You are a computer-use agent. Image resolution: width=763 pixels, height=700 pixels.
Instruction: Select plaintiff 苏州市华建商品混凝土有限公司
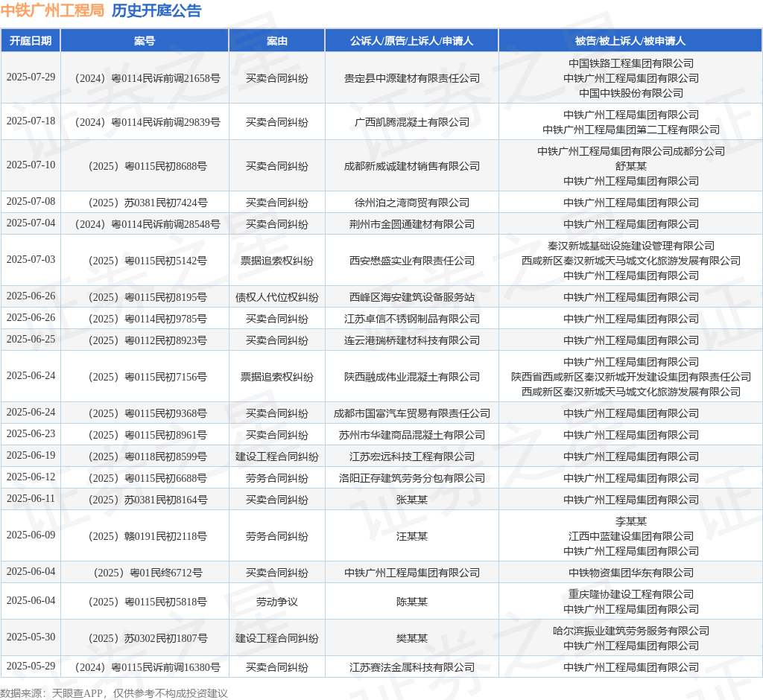[x=411, y=435]
